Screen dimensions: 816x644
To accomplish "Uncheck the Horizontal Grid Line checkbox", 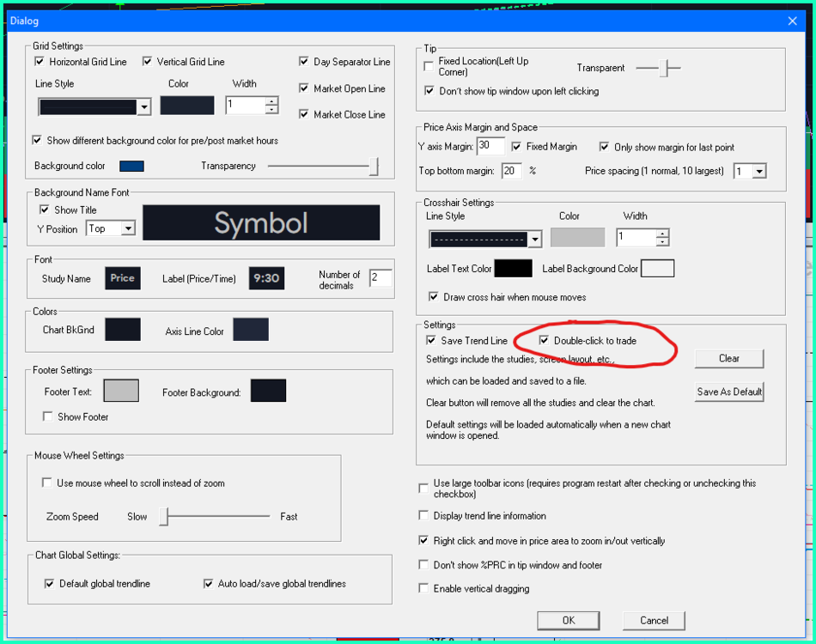I will [40, 62].
